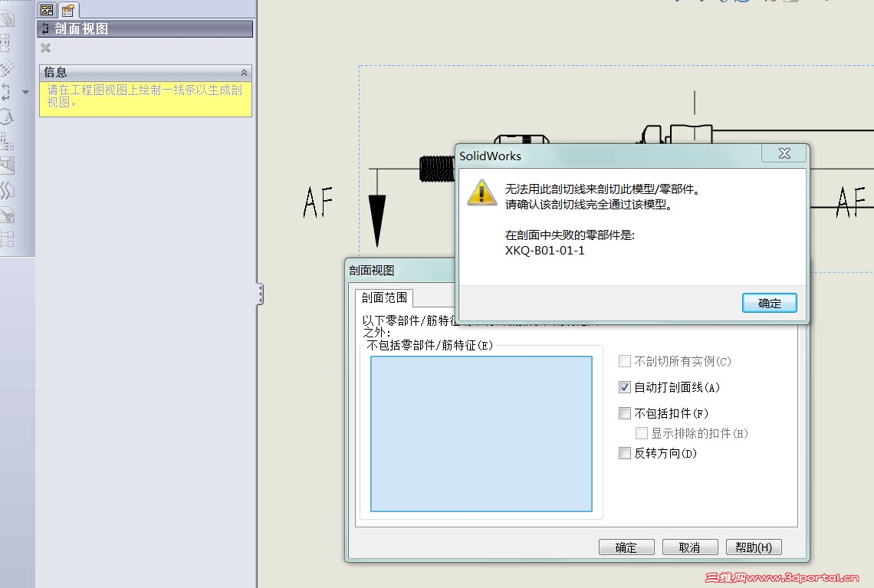Open the Section View tool dropdown arrow
The height and width of the screenshot is (588, 874).
[x=25, y=92]
